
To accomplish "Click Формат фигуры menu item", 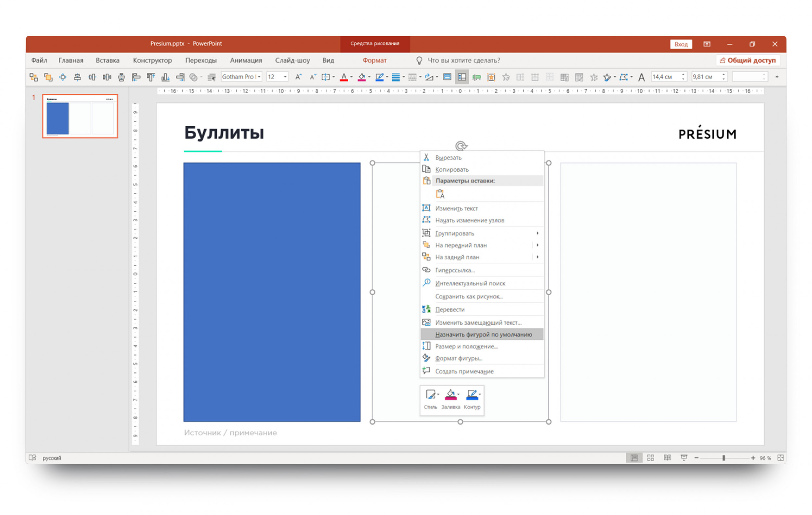I will [460, 357].
